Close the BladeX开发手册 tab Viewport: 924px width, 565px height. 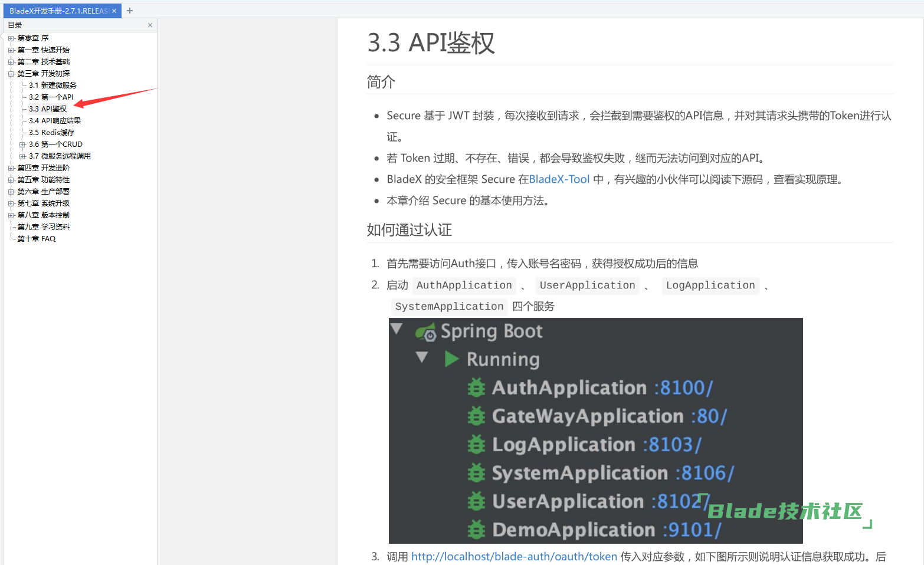tap(114, 11)
